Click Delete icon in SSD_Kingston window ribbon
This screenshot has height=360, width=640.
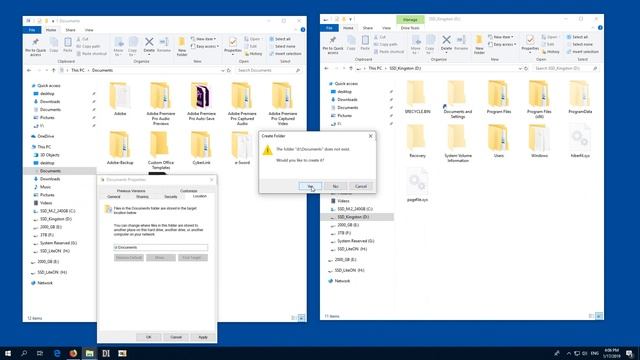[x=447, y=43]
